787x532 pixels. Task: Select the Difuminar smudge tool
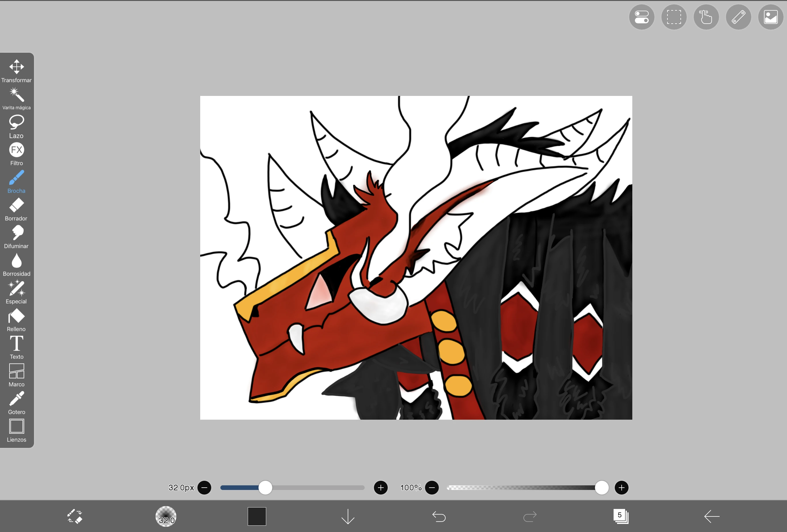[16, 235]
